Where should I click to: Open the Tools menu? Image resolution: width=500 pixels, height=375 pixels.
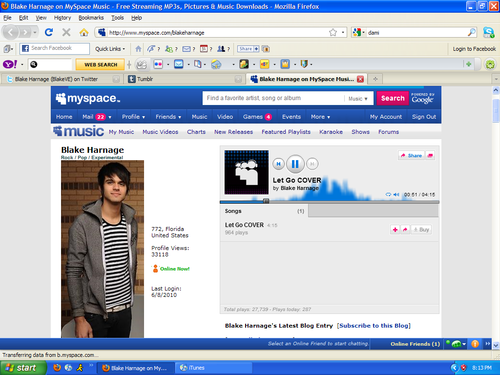[117, 18]
